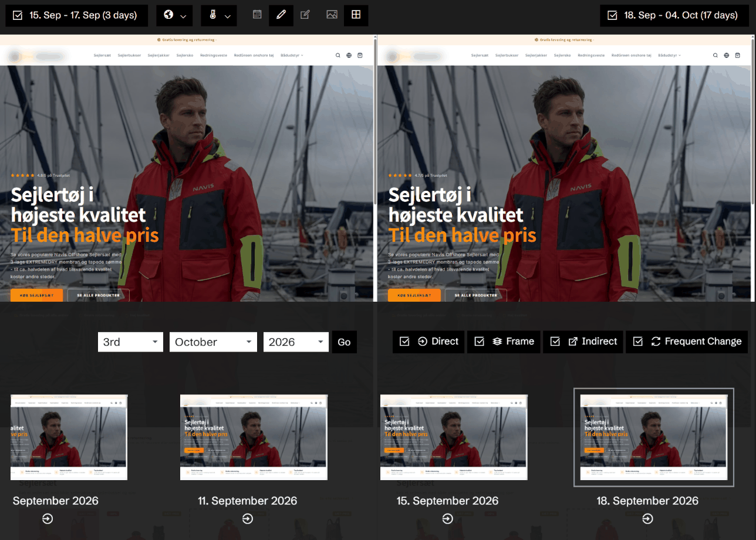Select the 11. September 2026 snapshot thumbnail
The width and height of the screenshot is (756, 540).
pyautogui.click(x=254, y=437)
